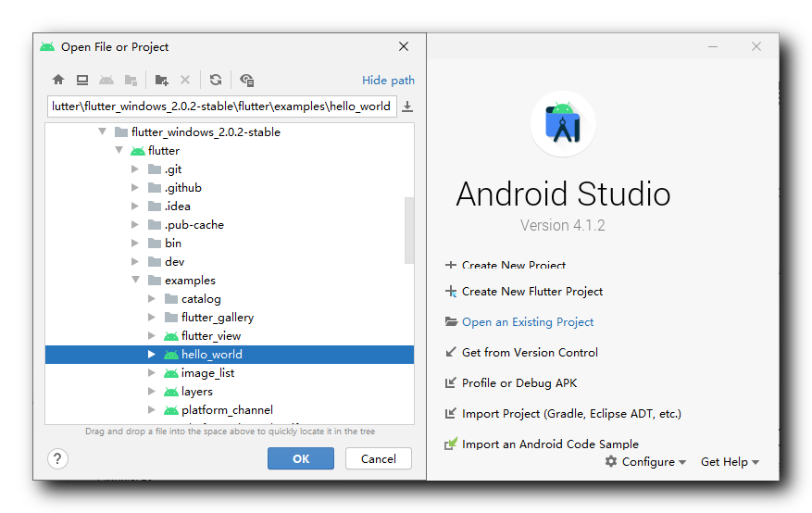Click the android icon beside image_list

click(x=171, y=373)
